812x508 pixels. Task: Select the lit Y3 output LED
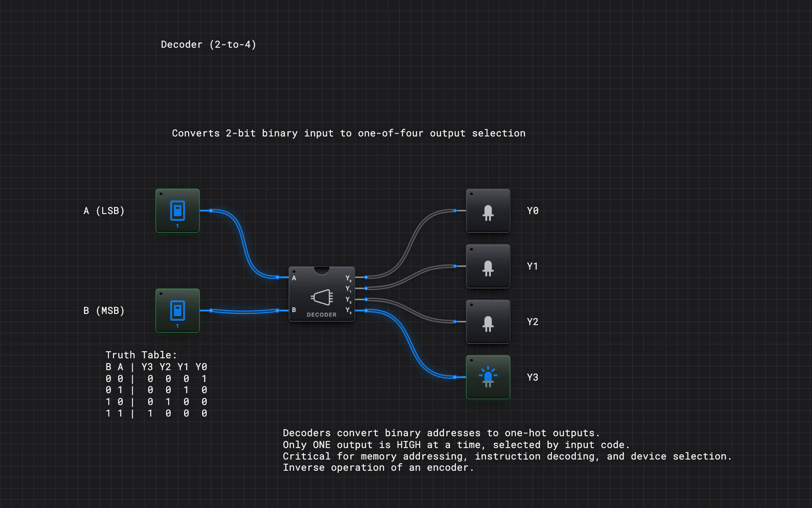(x=488, y=377)
